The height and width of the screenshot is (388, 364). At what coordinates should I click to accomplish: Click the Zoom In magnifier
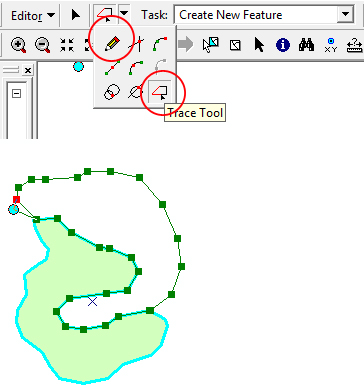pyautogui.click(x=19, y=45)
